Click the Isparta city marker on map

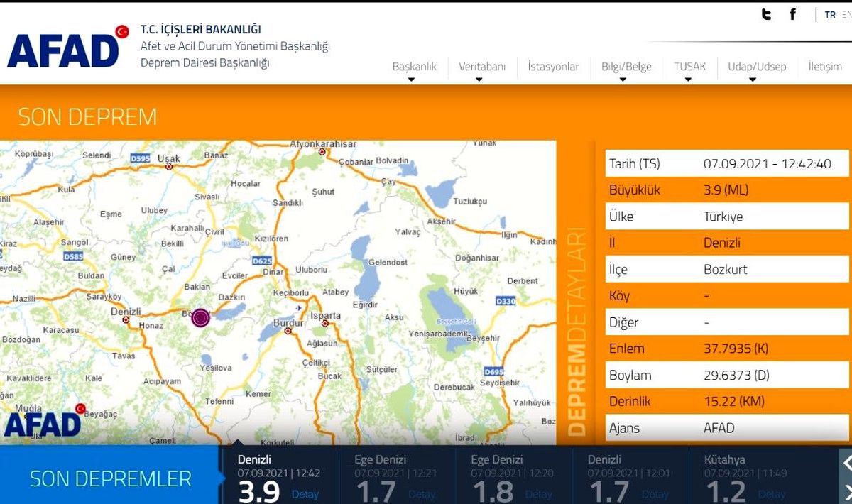[324, 324]
